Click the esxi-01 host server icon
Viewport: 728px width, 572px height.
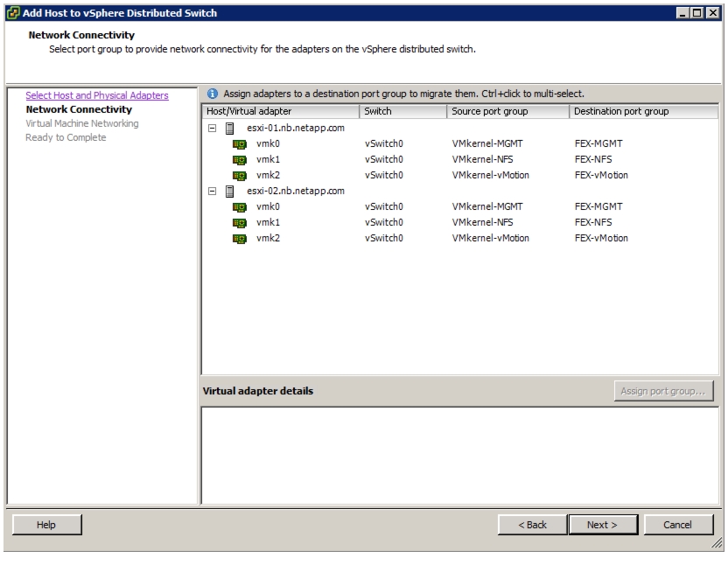[x=229, y=128]
